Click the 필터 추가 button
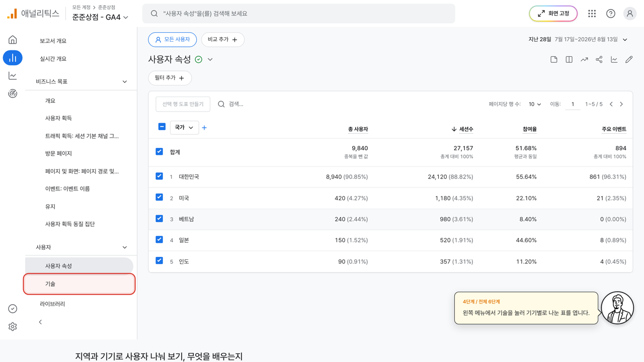Viewport: 644px width, 362px height. pos(170,78)
